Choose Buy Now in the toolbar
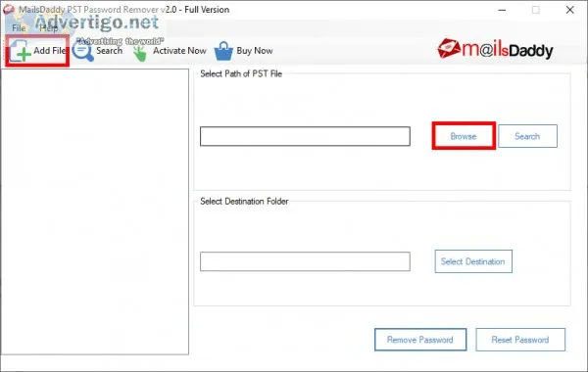 pos(255,51)
